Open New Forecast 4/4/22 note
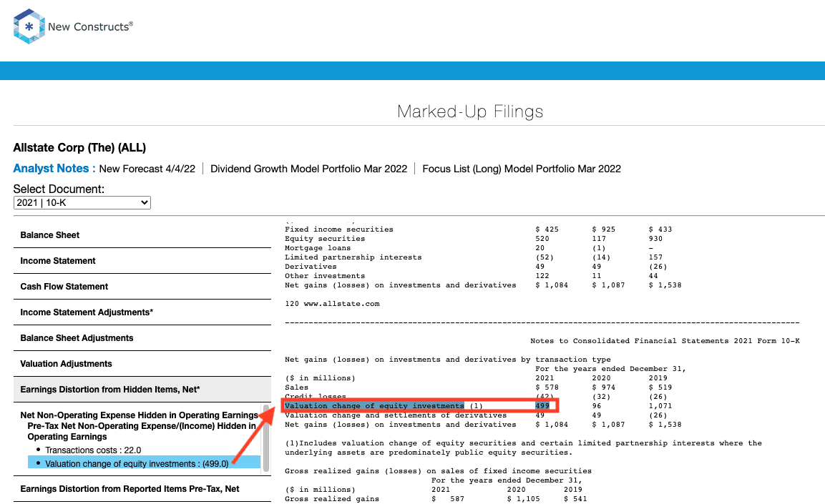Viewport: 825px width, 504px height. [147, 169]
